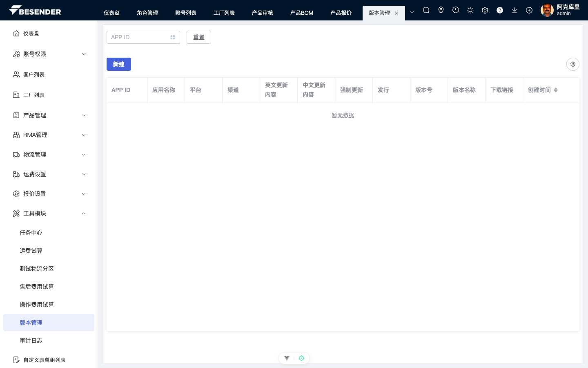Screen dimensions: 588x368
Task: Expand the 产品管理 menu chevron
Action: 84,115
